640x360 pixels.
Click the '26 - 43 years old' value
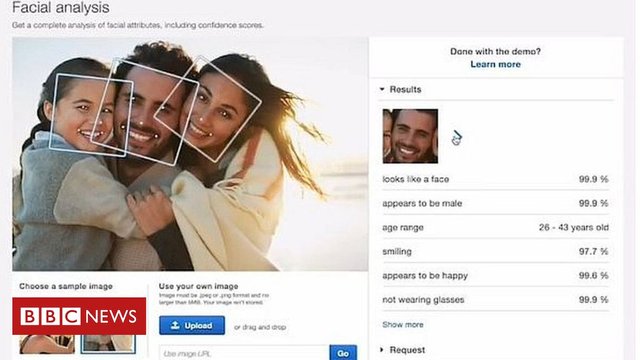click(x=573, y=227)
